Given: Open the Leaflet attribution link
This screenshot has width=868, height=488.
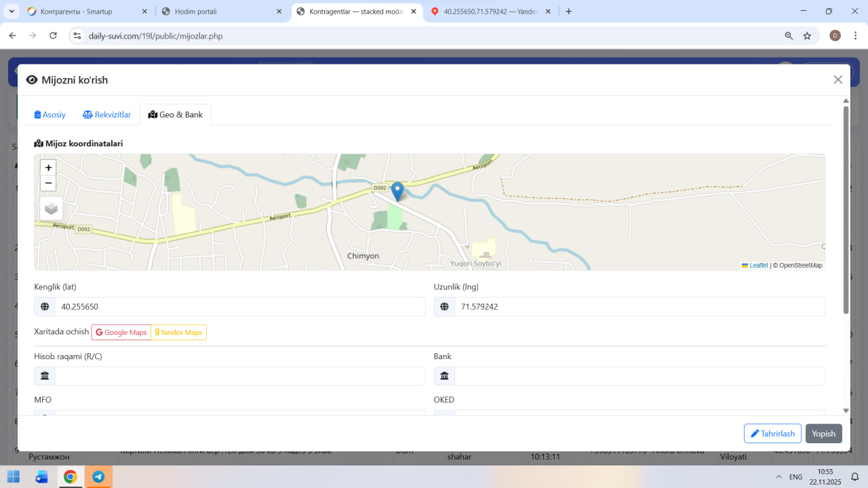Looking at the screenshot, I should coord(758,266).
